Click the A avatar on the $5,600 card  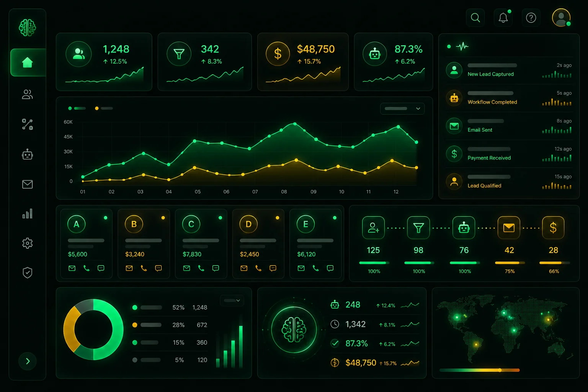click(77, 224)
